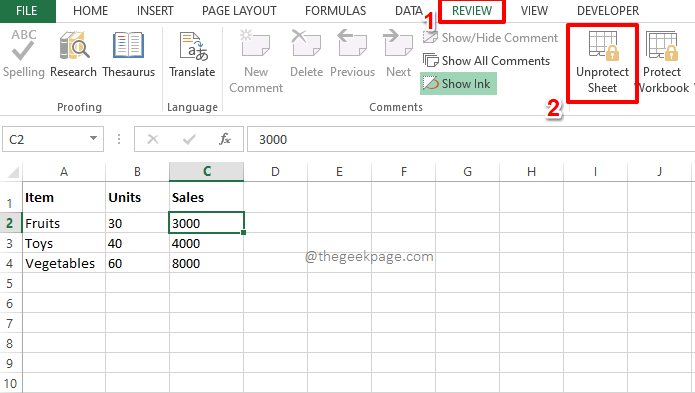Open the FORMULAS tab
Viewport: 695px width, 393px height.
click(x=336, y=11)
